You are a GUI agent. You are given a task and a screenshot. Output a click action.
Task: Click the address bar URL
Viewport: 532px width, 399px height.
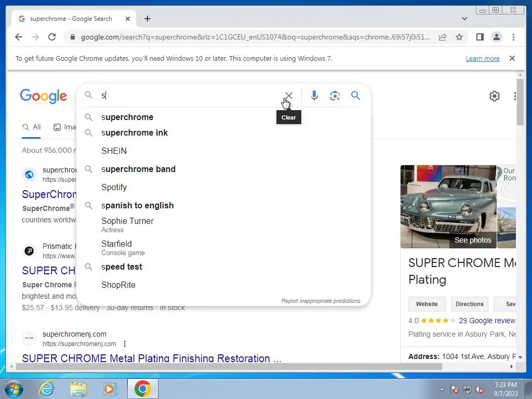[x=255, y=37]
